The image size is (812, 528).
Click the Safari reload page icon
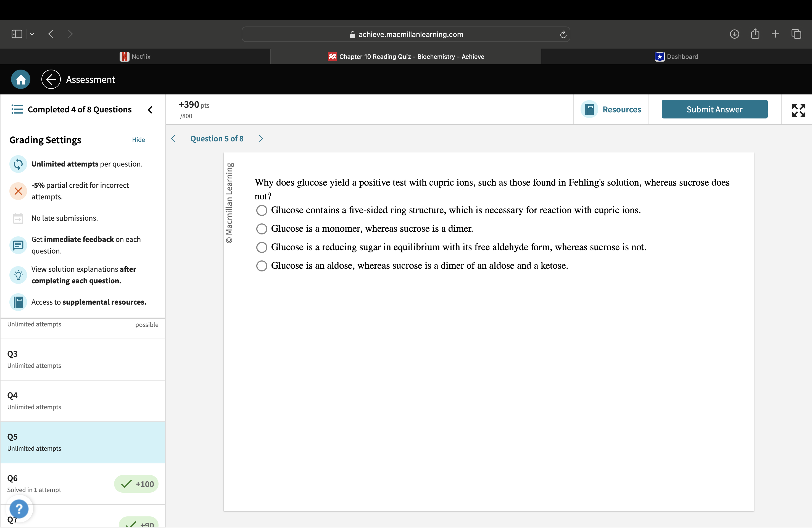pos(563,35)
